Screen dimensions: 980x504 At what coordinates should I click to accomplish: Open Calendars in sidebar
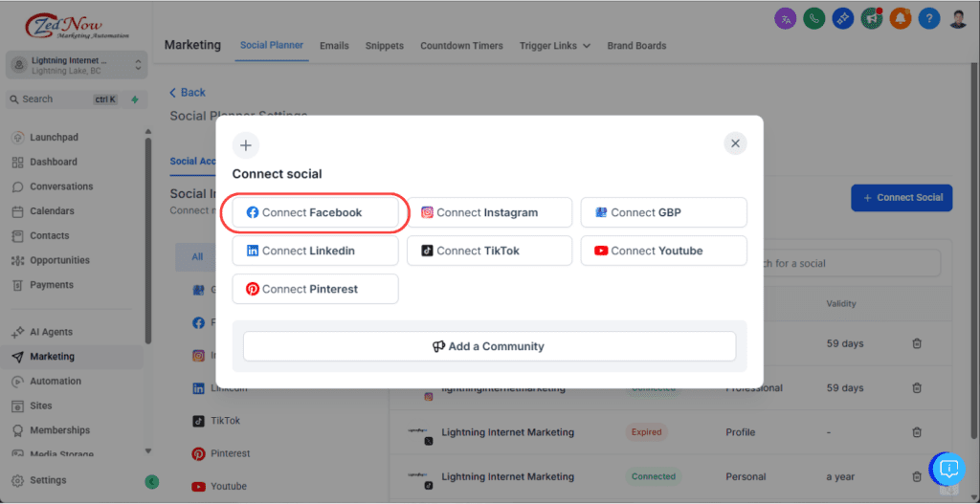[x=52, y=211]
